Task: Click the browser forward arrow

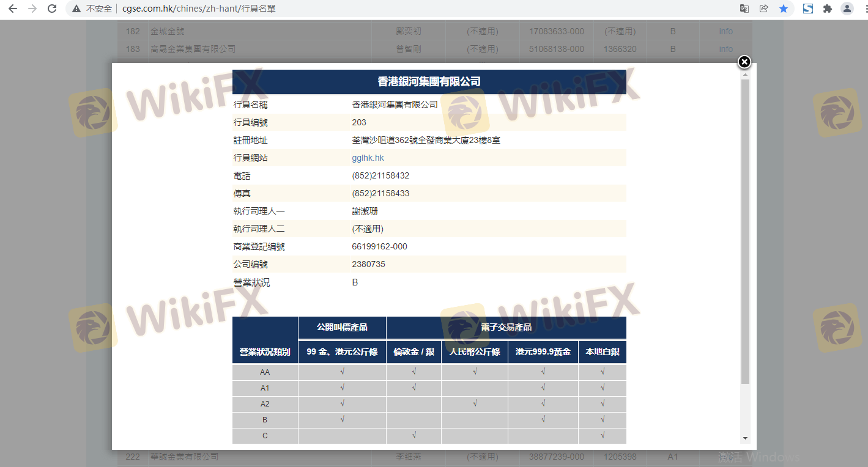Action: click(32, 9)
